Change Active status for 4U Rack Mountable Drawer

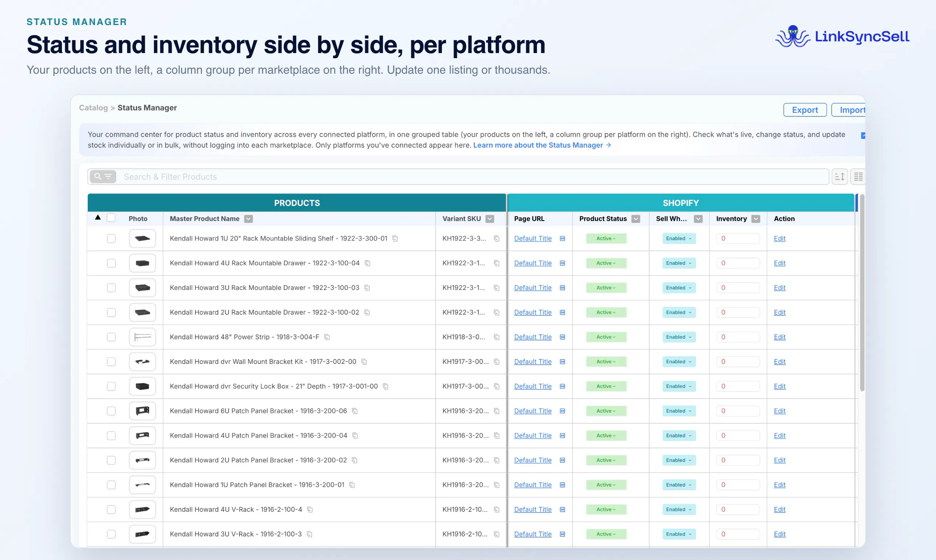tap(606, 263)
